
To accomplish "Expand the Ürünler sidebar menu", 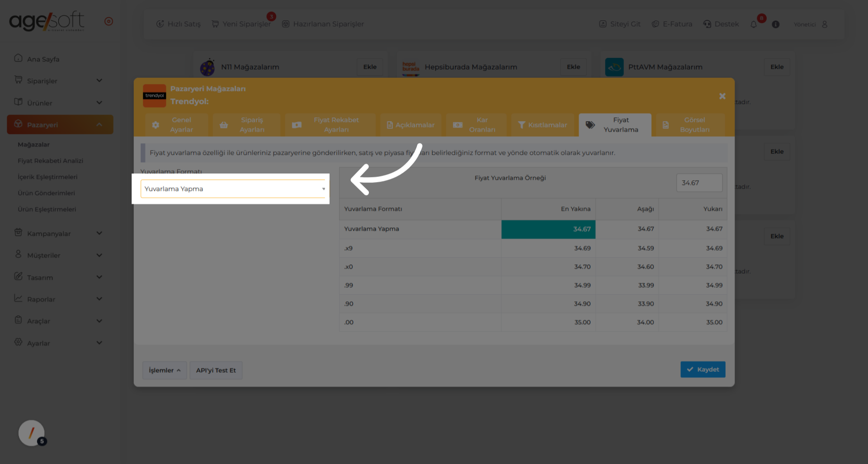I will tap(60, 103).
